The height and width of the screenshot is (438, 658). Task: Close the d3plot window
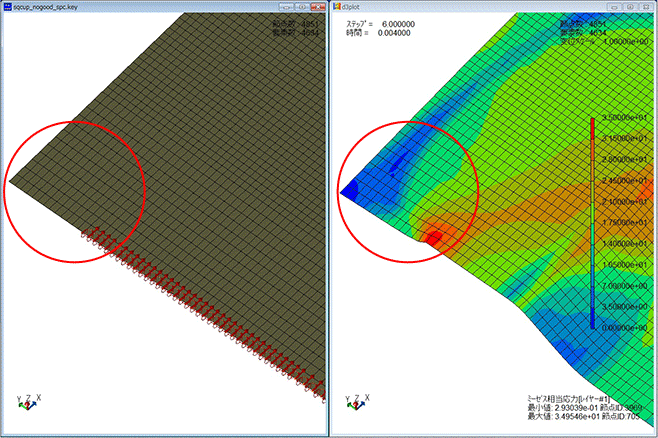pos(643,6)
